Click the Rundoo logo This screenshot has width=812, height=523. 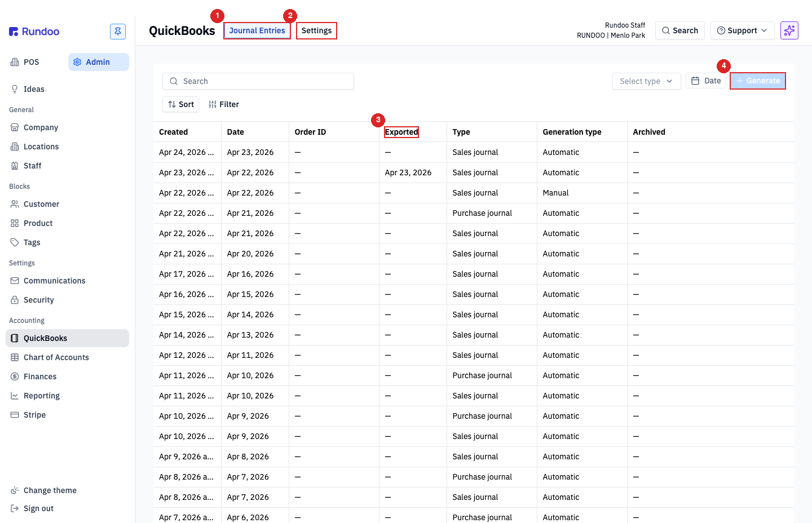pyautogui.click(x=34, y=32)
